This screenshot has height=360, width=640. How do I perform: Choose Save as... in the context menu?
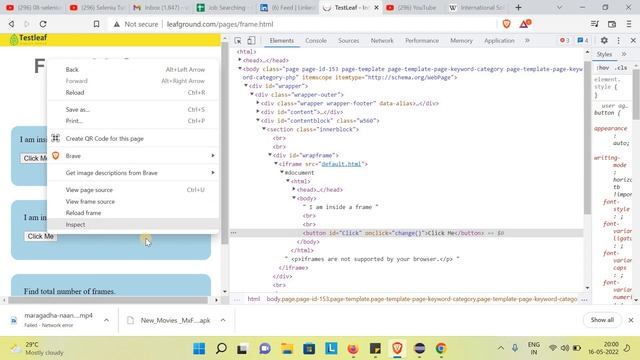tap(133, 109)
